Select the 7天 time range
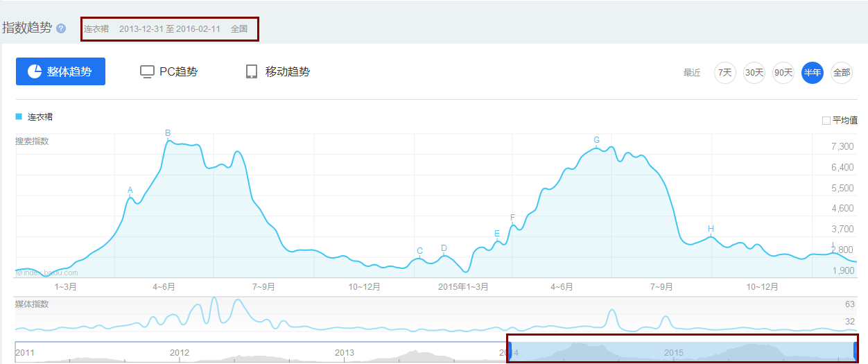The width and height of the screenshot is (868, 364). [724, 72]
